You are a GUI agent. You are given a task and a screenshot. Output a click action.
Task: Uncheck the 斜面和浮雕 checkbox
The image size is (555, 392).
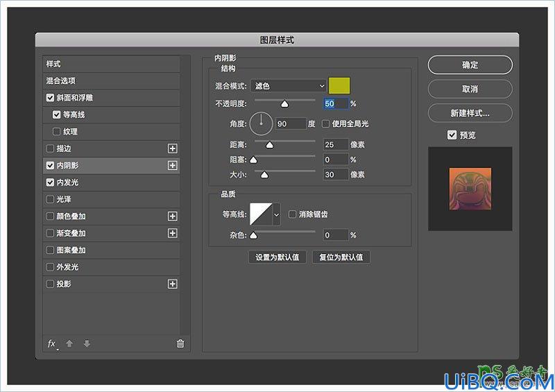point(50,98)
